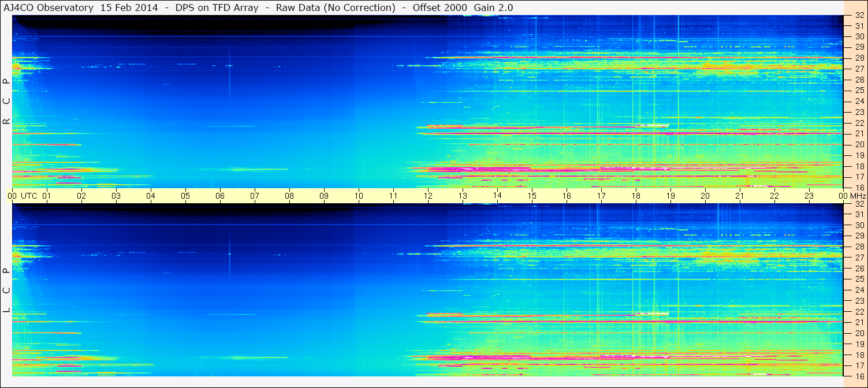Select the 28 MHz tick in the RCP panel

pyautogui.click(x=859, y=58)
